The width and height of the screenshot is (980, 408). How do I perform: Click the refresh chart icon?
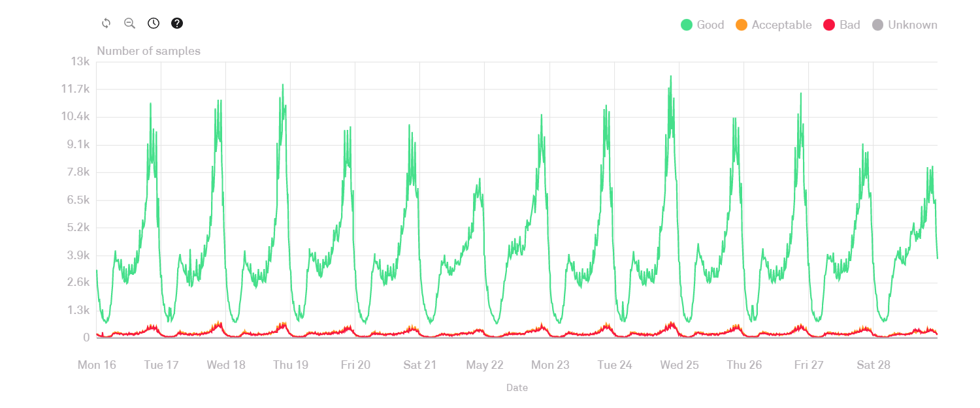pos(106,24)
